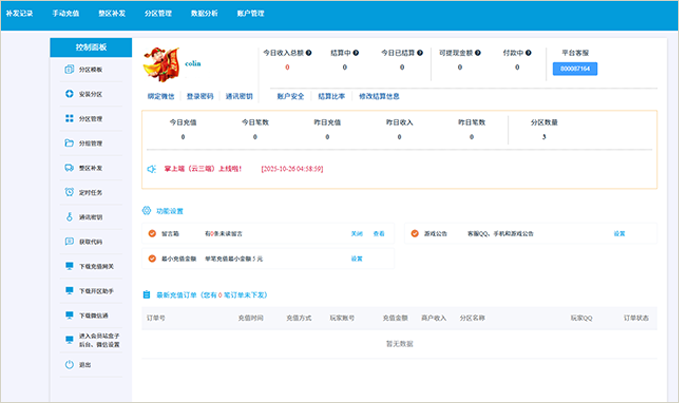Open 分区管理 grid icon in sidebar
679x403 pixels.
(x=69, y=118)
